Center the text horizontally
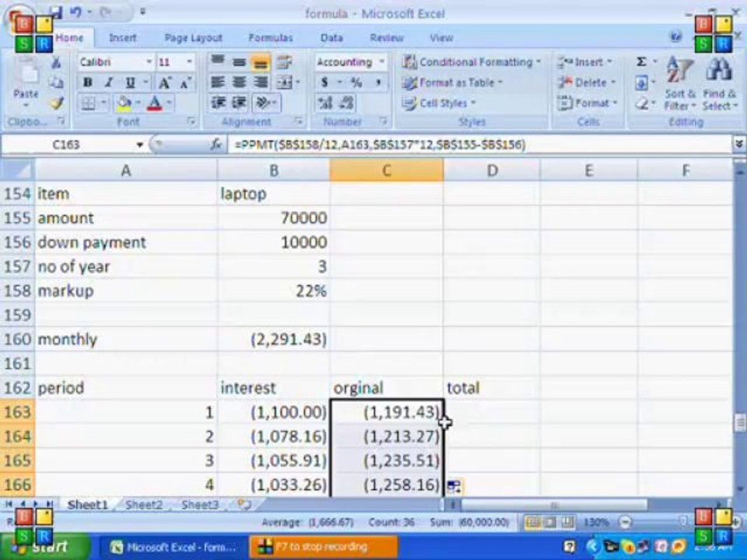Image resolution: width=747 pixels, height=560 pixels. click(x=239, y=82)
